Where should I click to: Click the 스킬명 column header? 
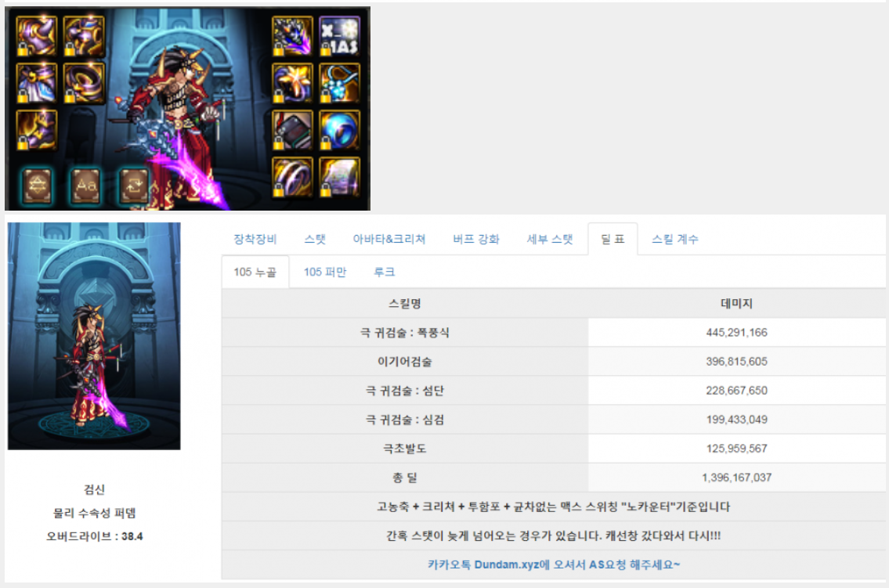(405, 304)
